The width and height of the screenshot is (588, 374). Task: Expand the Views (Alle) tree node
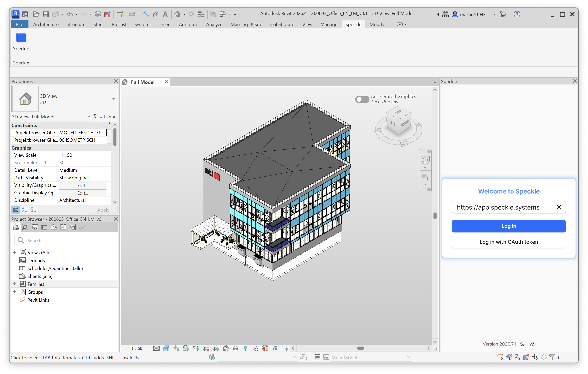[x=15, y=252]
